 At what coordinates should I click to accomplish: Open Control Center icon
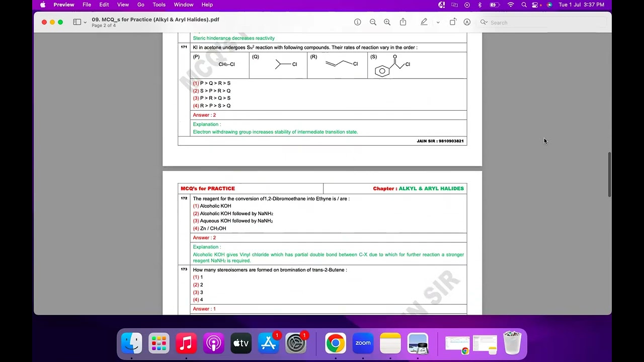(536, 5)
